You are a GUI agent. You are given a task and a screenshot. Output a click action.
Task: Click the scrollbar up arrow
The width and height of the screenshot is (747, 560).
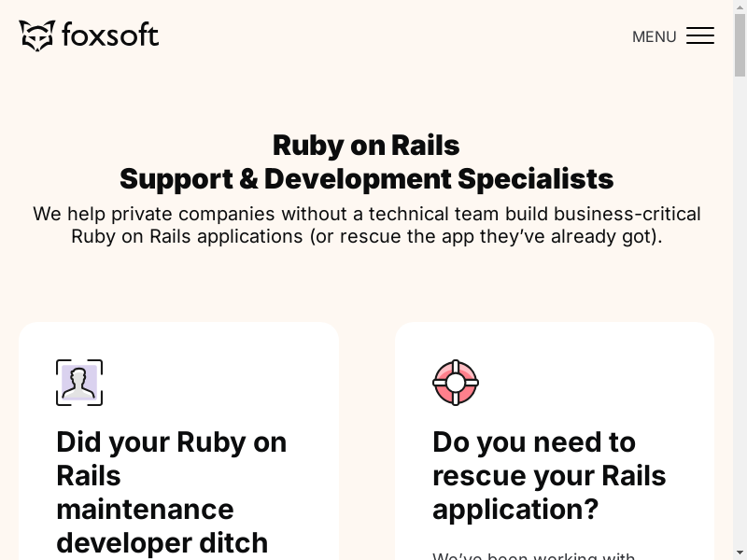740,7
